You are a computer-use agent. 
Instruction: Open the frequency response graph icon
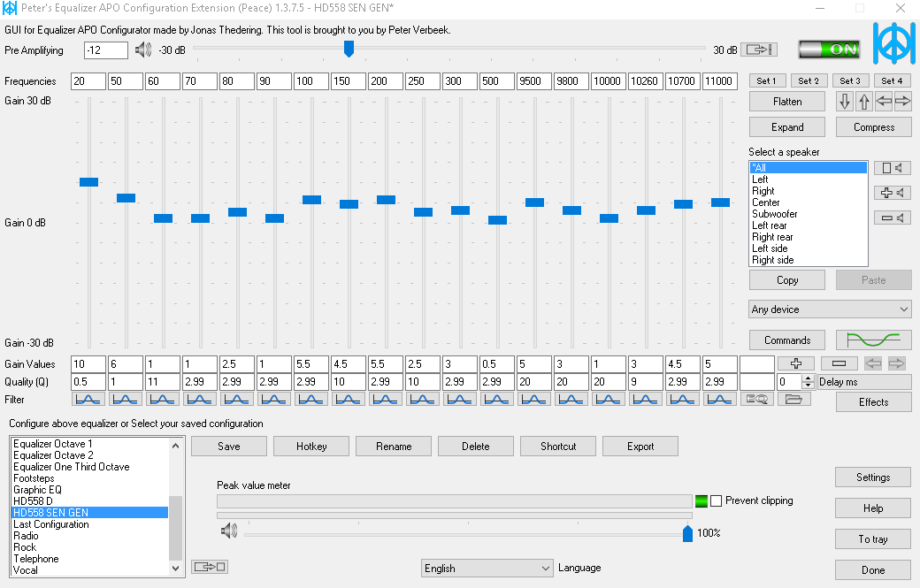tap(874, 340)
